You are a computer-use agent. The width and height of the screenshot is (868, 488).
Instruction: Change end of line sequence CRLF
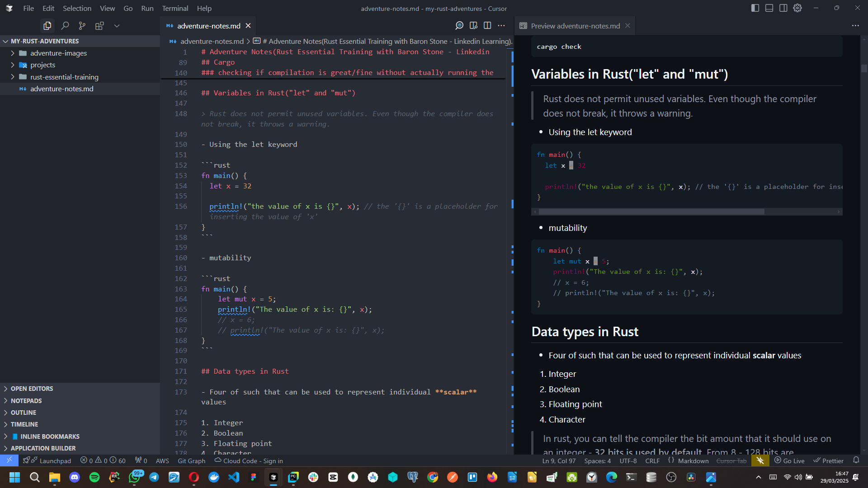tap(652, 460)
